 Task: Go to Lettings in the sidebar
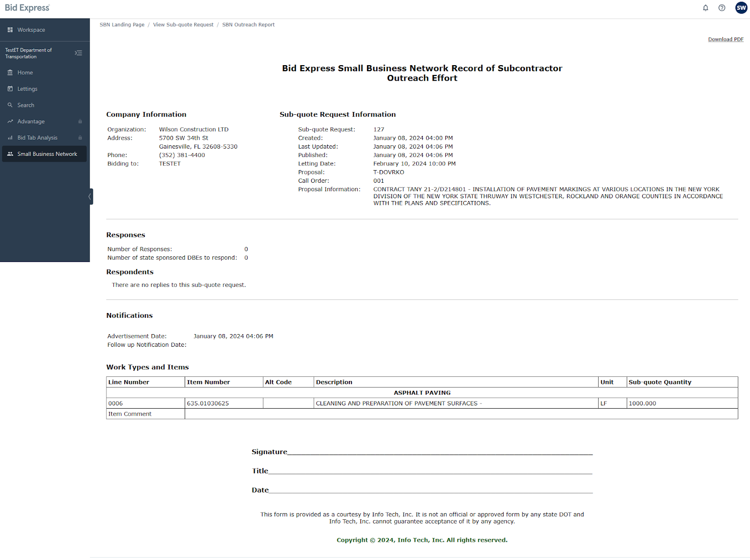tap(27, 89)
